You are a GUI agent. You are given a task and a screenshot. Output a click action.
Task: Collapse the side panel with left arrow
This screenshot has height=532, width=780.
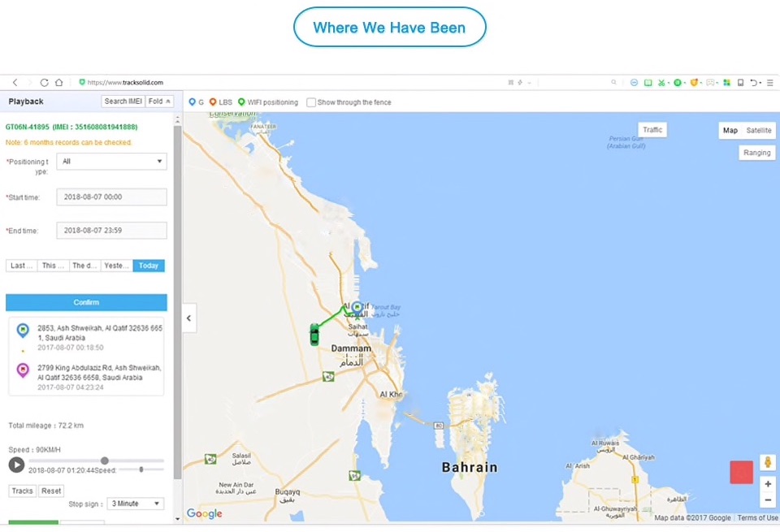pos(188,318)
